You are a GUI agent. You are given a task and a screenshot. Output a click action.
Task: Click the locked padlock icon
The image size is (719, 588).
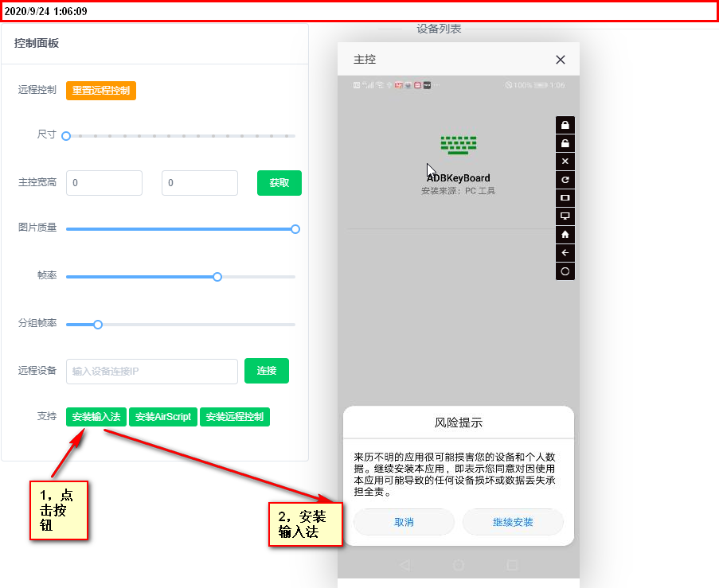coord(565,125)
